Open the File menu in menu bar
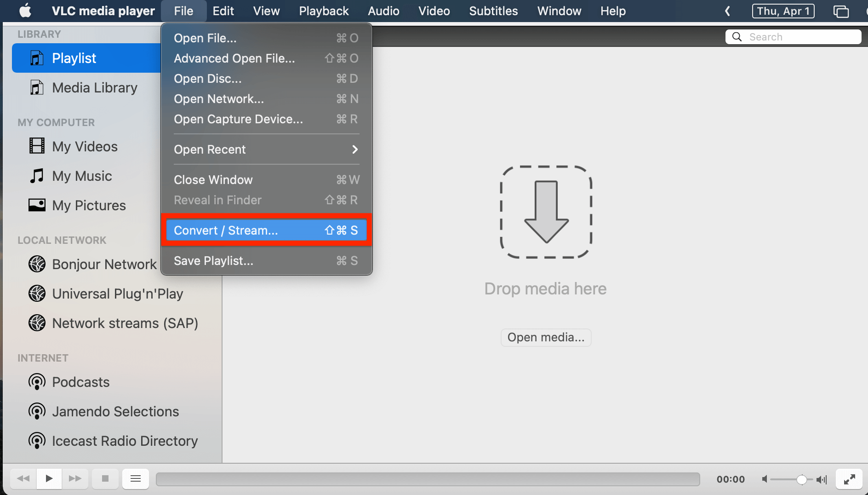 pos(183,11)
